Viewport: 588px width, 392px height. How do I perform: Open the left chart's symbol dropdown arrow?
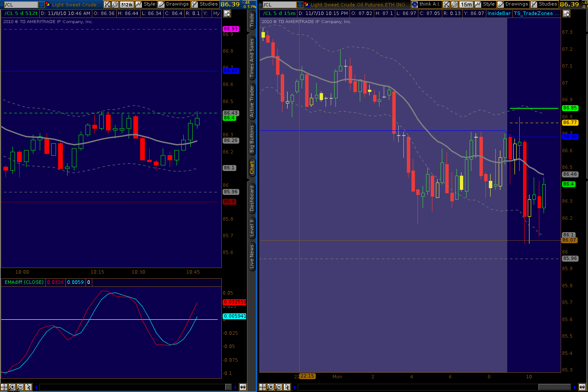[41, 4]
